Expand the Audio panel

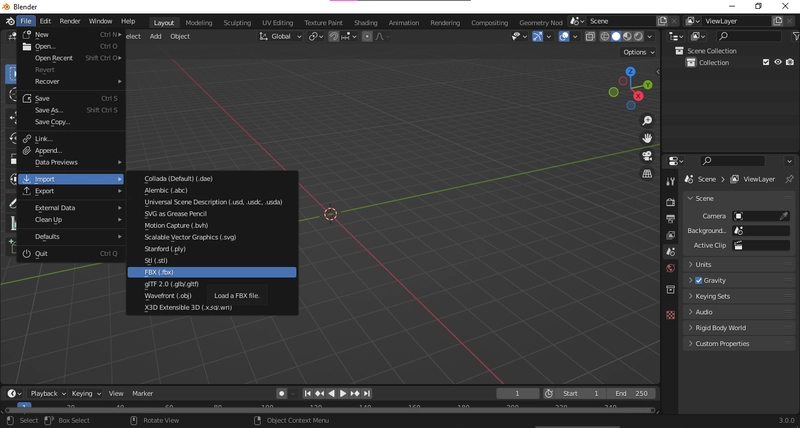(x=738, y=312)
